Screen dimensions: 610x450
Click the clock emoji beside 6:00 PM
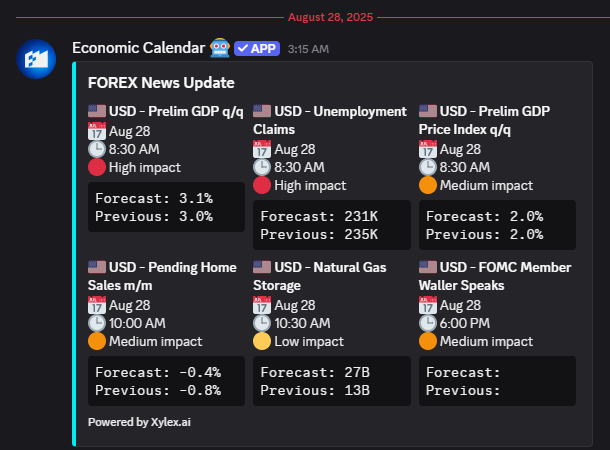coord(428,323)
